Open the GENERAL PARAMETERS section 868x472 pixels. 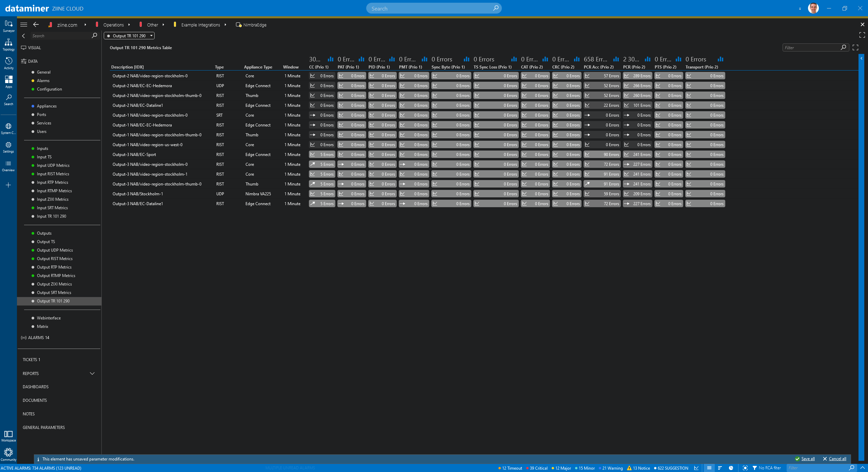coord(44,428)
